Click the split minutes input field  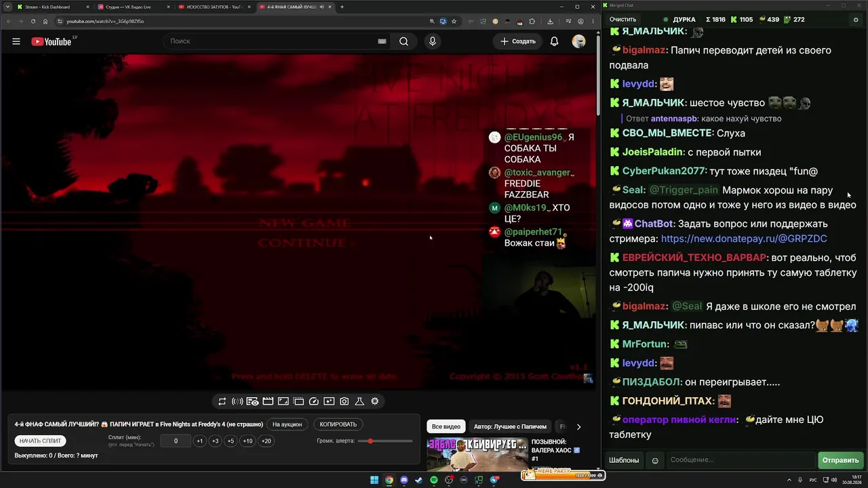click(x=176, y=441)
